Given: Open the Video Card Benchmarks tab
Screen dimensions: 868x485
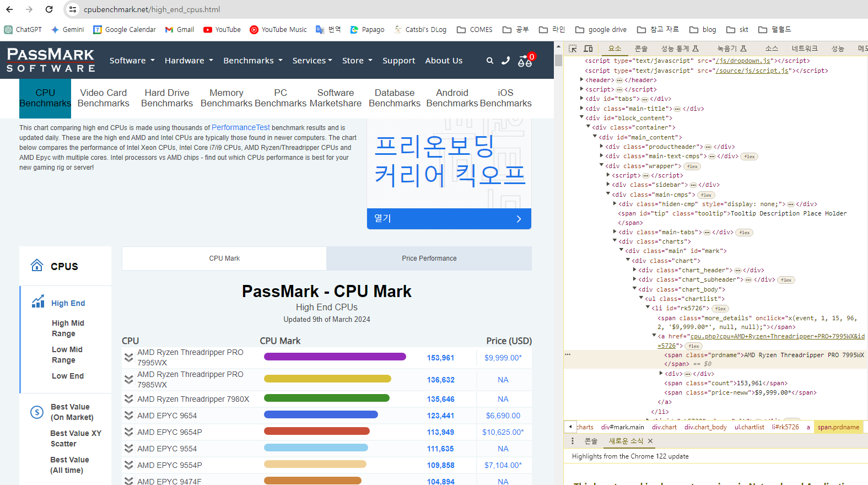Looking at the screenshot, I should (103, 98).
